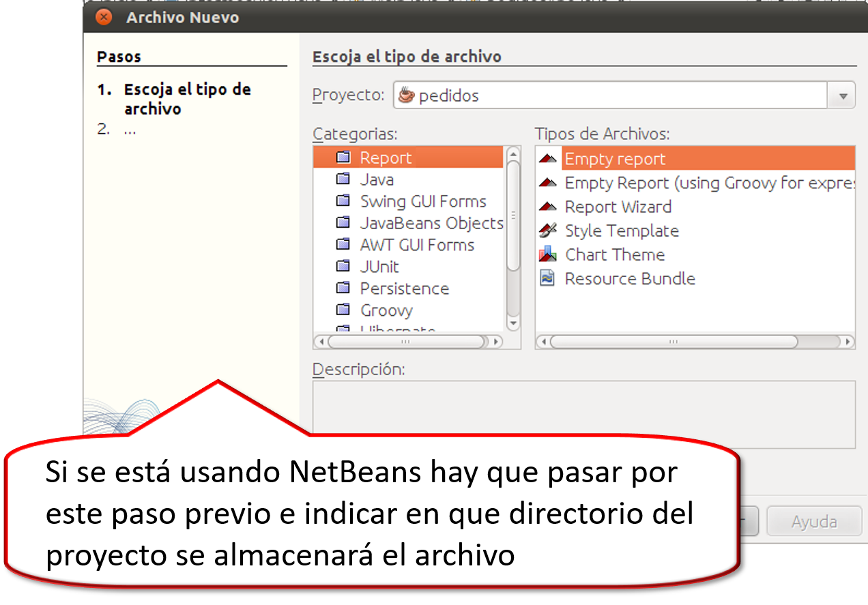Viewport: 868px width, 605px height.
Task: Click the Categorias scroll up arrow
Action: (513, 154)
